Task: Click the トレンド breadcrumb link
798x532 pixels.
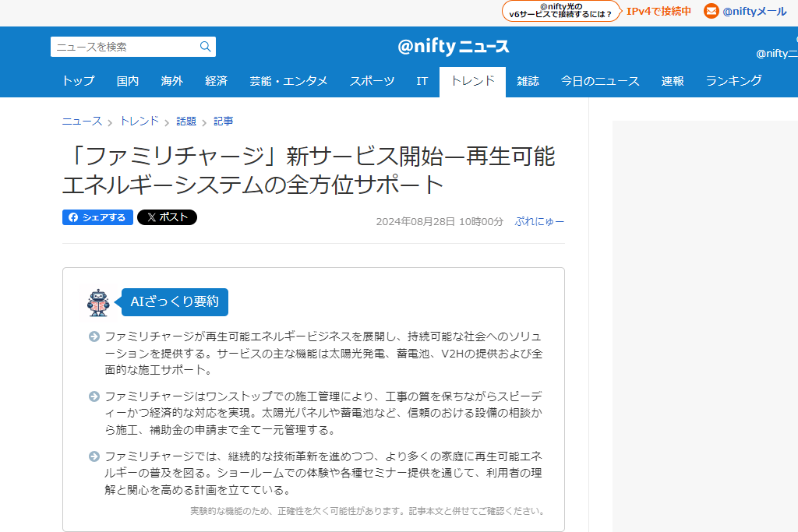Action: (x=139, y=121)
